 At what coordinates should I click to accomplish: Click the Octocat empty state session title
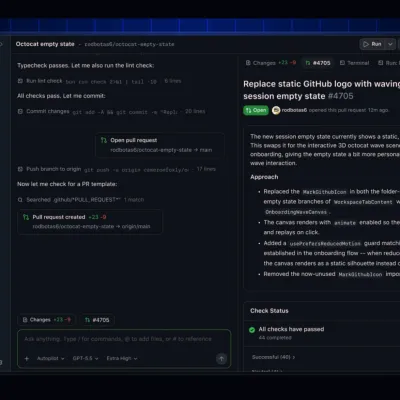[x=45, y=44]
